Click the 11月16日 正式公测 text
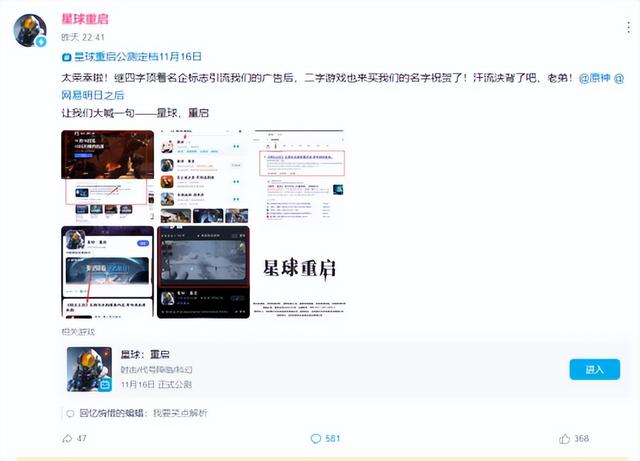 [156, 385]
